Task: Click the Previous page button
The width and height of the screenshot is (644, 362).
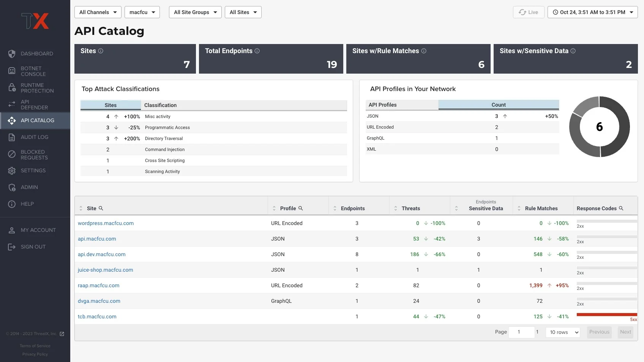Action: click(599, 332)
